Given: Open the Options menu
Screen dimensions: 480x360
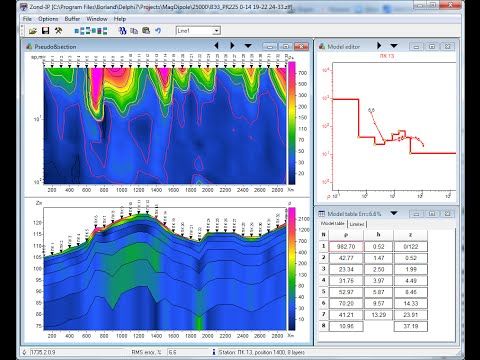Looking at the screenshot, I should (x=48, y=19).
